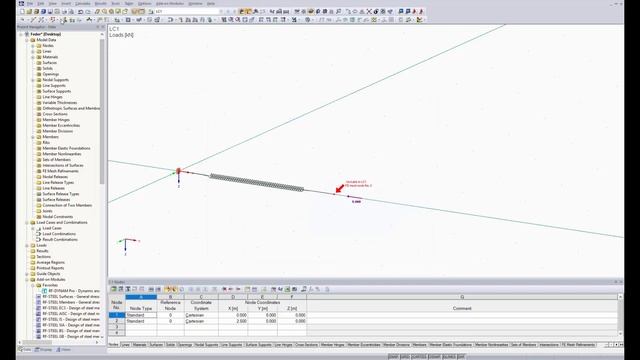
Task: Select the Cartesian cell in node row 2
Action: (x=201, y=321)
